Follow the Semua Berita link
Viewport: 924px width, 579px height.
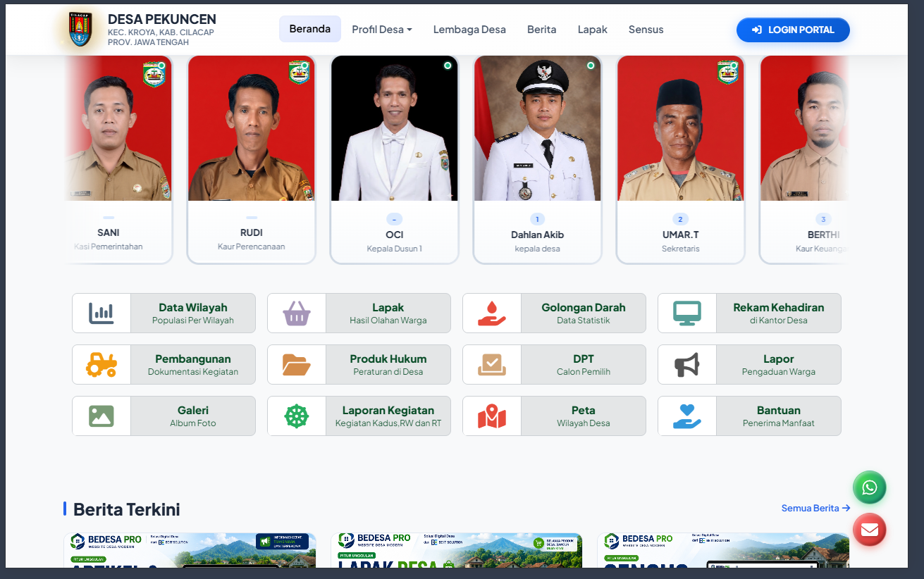(816, 508)
